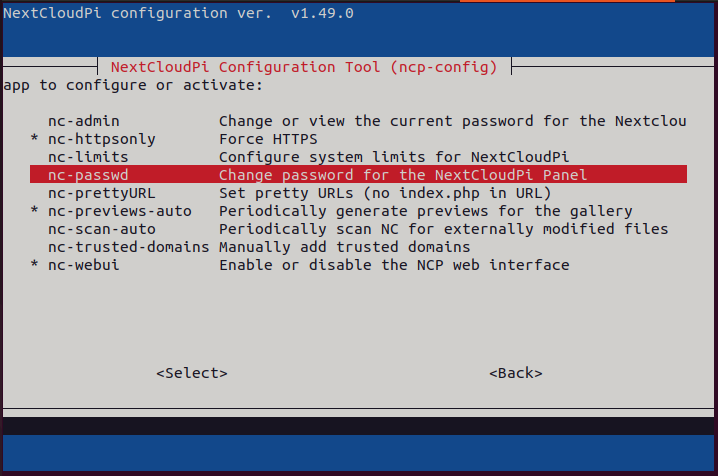718x476 pixels.
Task: Click the asterisk beside nc-httpsonly
Action: pos(34,138)
